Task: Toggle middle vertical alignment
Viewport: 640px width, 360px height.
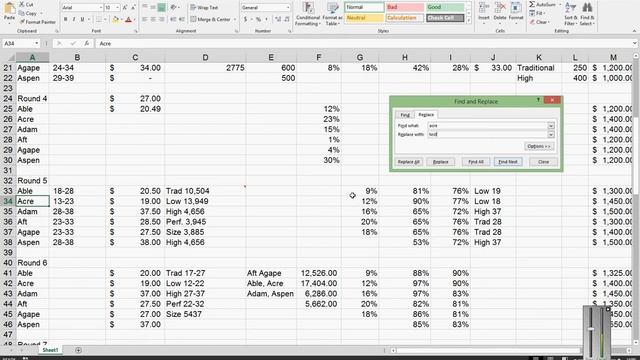Action: (153, 7)
